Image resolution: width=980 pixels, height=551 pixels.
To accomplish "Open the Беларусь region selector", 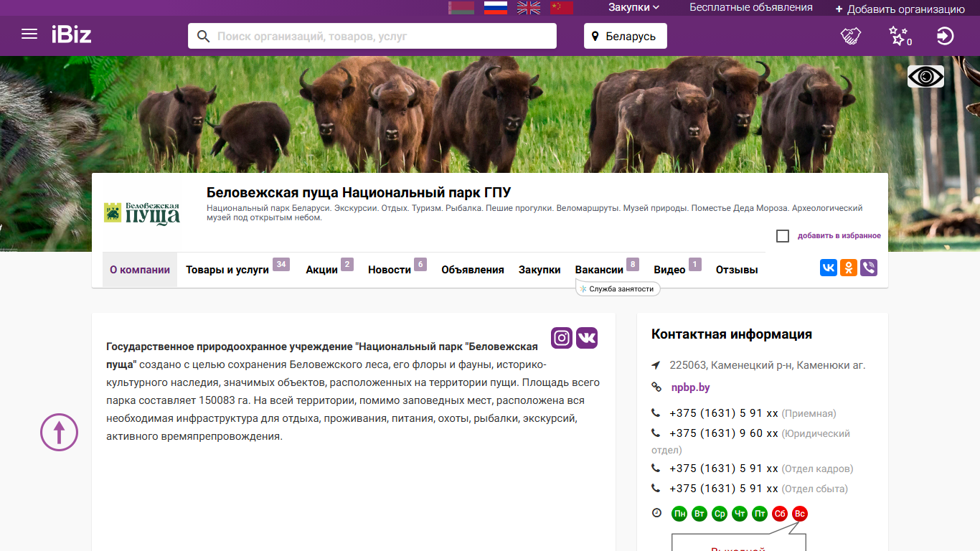I will click(626, 36).
